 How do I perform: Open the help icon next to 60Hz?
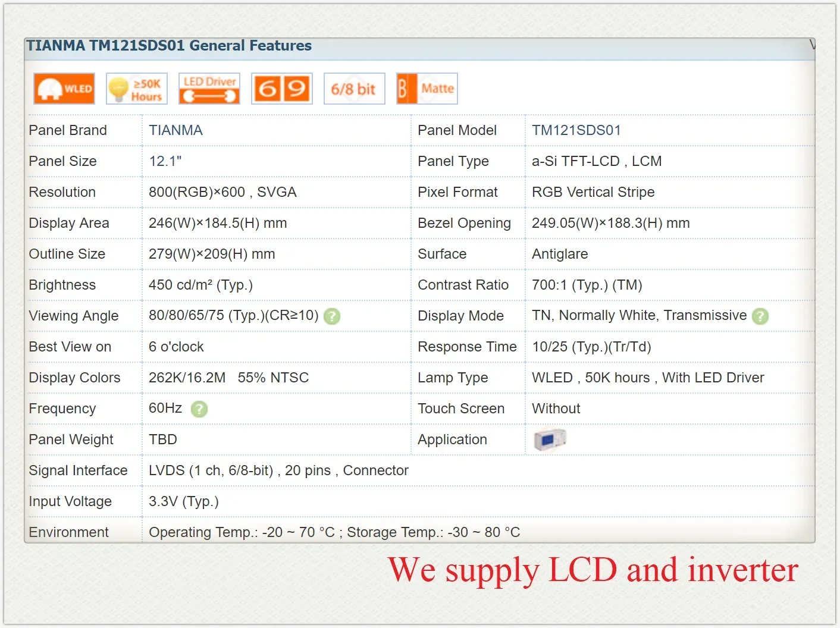199,409
